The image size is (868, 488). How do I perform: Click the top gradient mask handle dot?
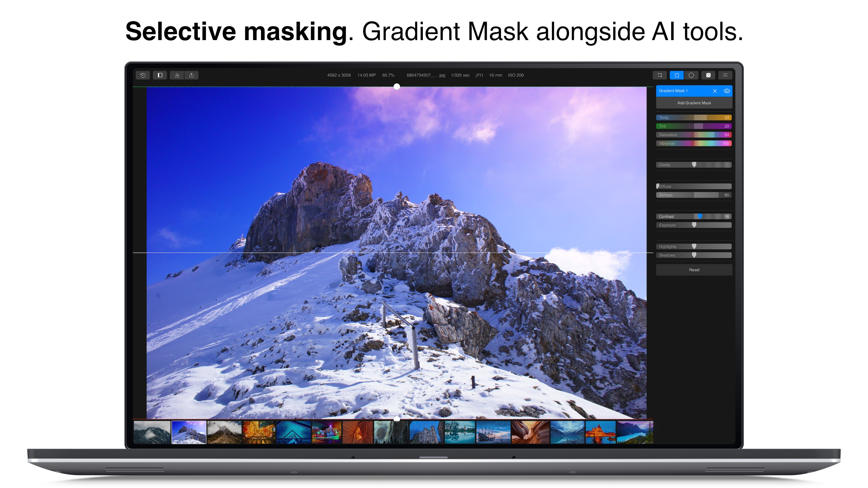(x=397, y=87)
